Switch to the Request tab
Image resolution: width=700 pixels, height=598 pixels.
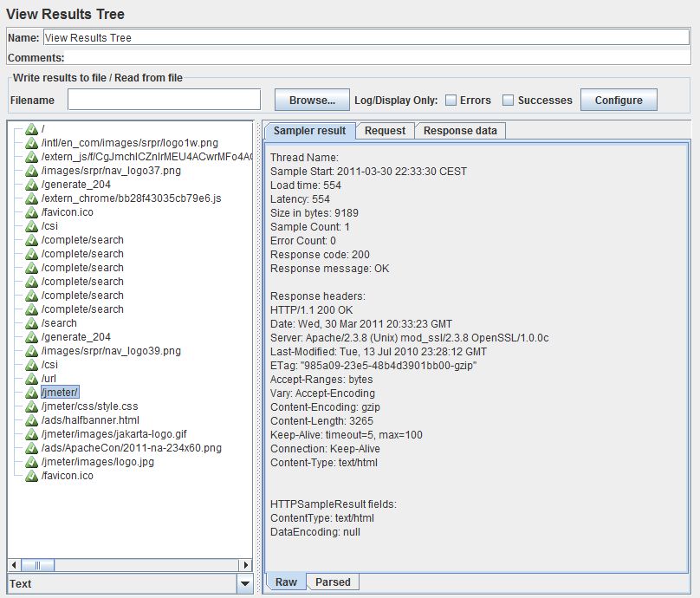(385, 131)
